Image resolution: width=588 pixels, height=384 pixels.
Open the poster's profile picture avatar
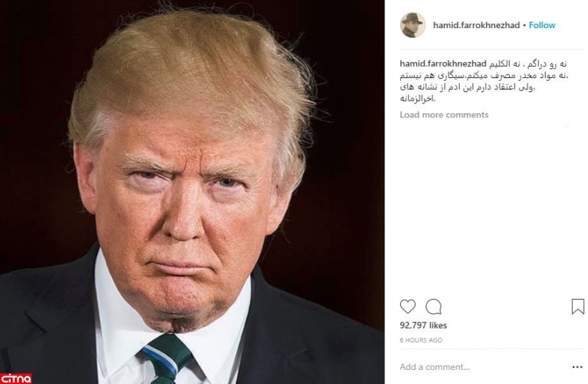[413, 25]
